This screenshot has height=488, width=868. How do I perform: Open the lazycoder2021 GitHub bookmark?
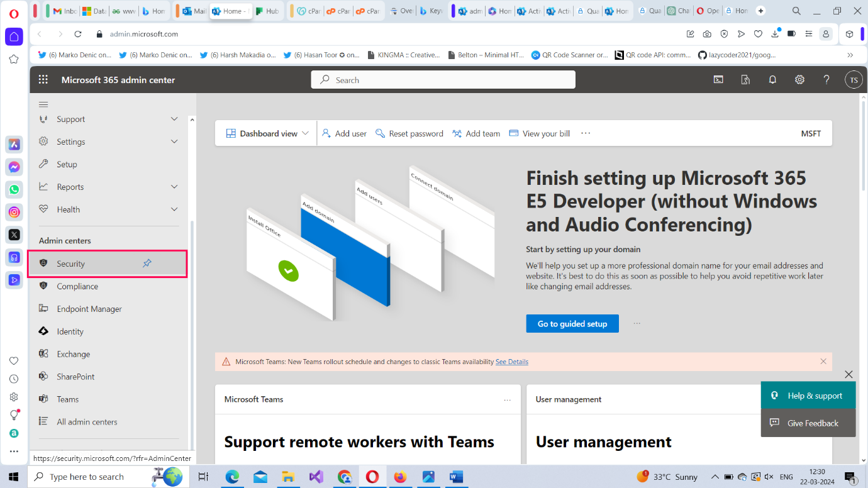tap(737, 55)
